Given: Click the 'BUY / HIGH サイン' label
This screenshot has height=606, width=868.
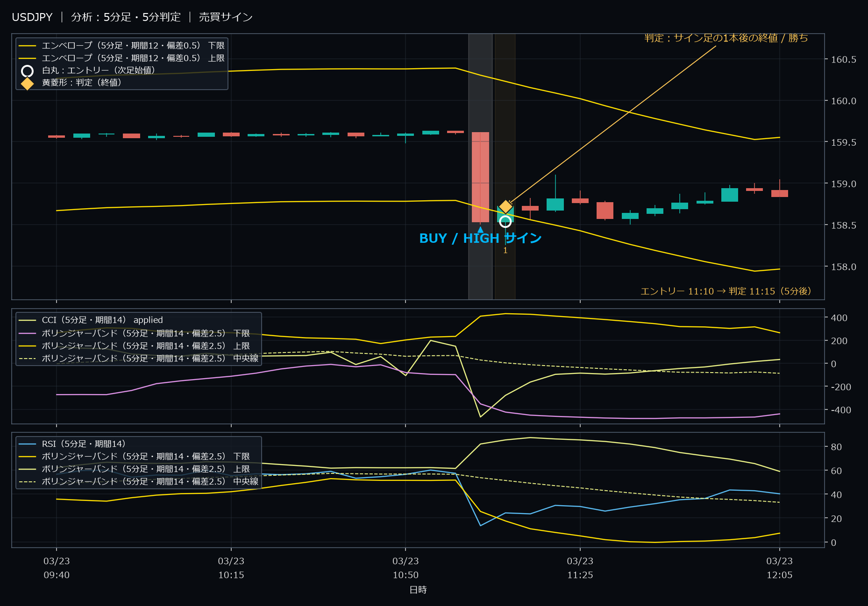Looking at the screenshot, I should tap(480, 238).
